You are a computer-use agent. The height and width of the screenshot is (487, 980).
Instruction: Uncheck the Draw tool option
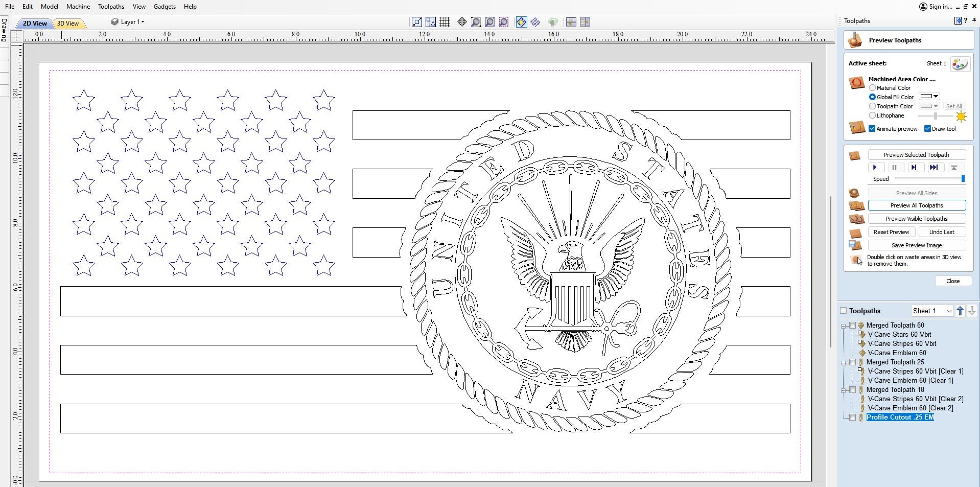click(928, 128)
